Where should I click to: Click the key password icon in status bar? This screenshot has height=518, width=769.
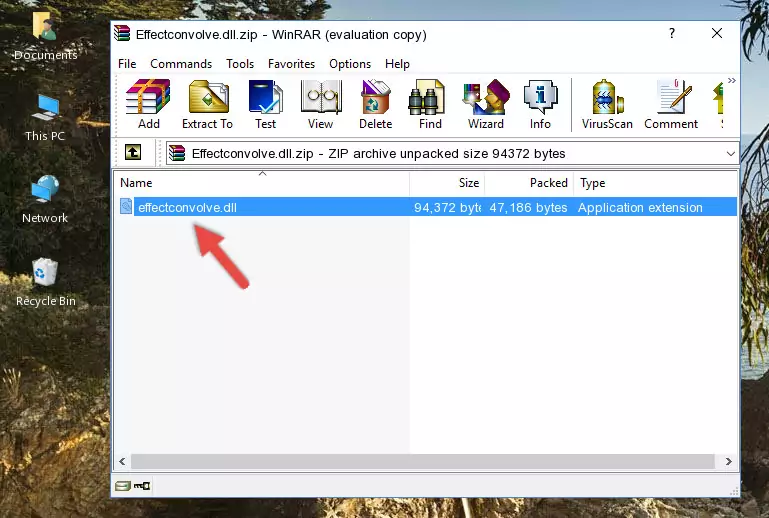142,486
